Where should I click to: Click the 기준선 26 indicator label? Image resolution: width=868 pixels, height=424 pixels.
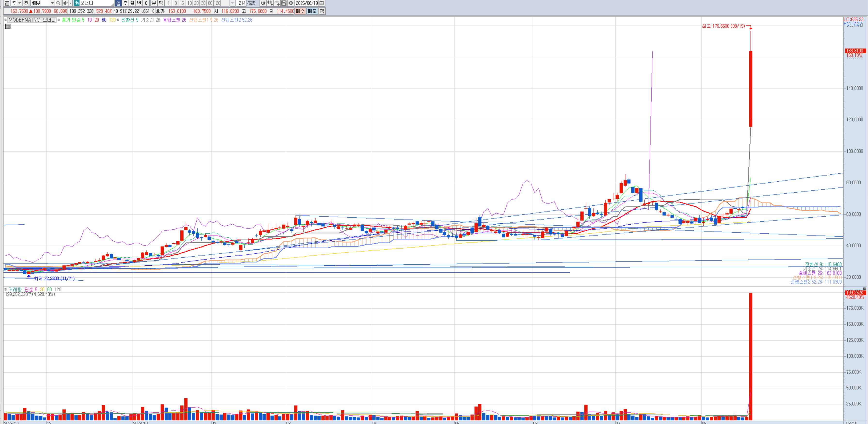pos(151,20)
